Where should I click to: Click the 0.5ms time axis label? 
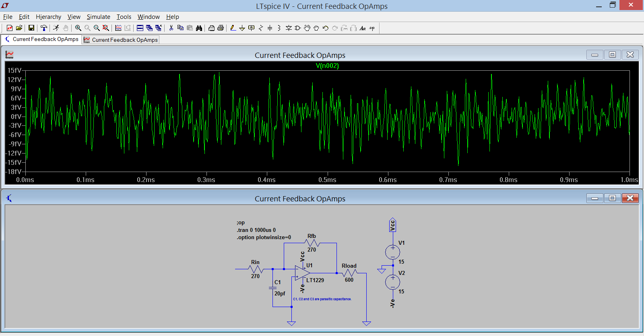click(327, 180)
